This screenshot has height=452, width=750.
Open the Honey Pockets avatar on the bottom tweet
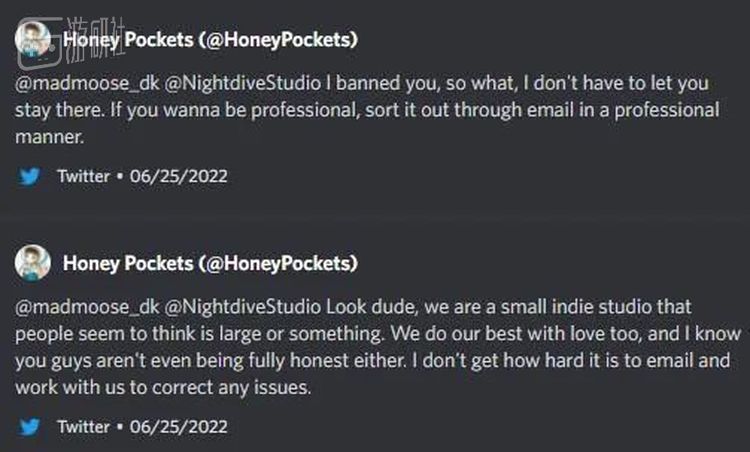(33, 263)
